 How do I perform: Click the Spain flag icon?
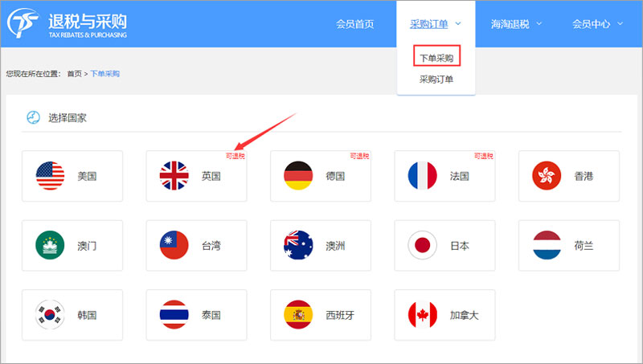tap(298, 315)
